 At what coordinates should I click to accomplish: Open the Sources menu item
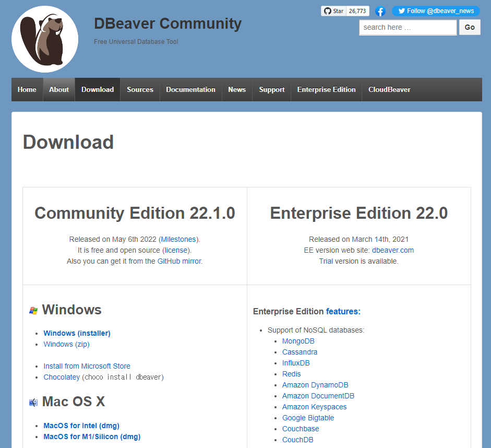click(140, 90)
